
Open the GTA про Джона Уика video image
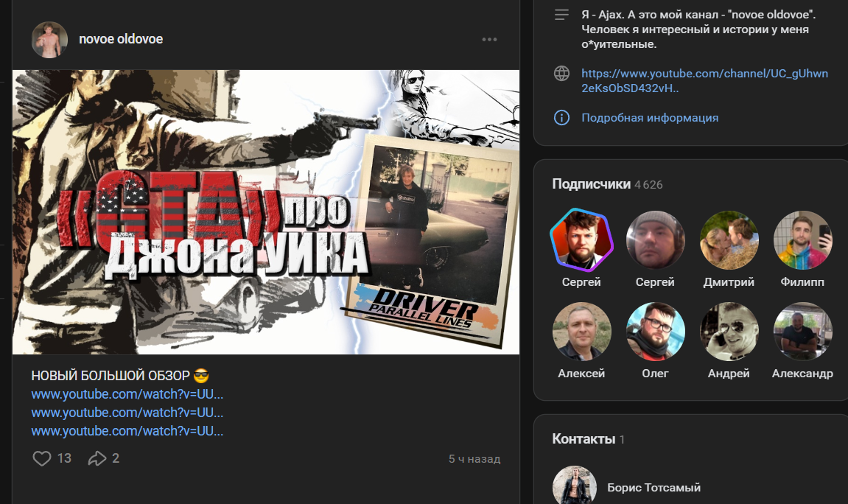click(265, 212)
